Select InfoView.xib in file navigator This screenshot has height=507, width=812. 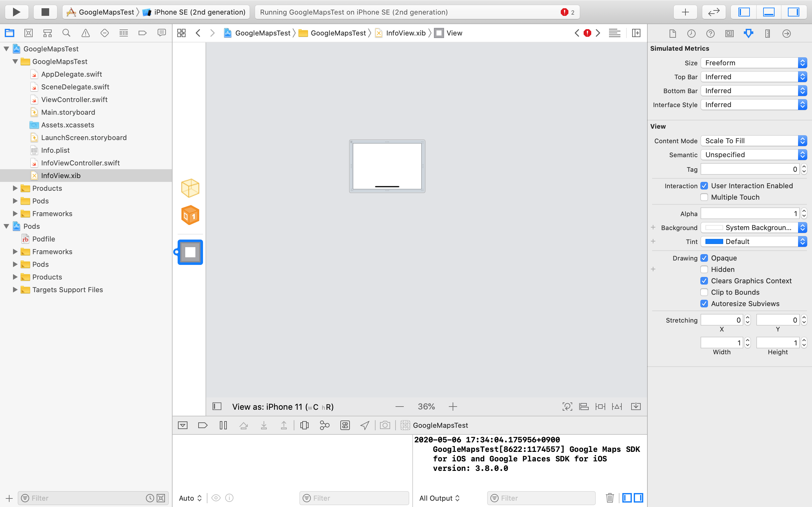click(61, 175)
